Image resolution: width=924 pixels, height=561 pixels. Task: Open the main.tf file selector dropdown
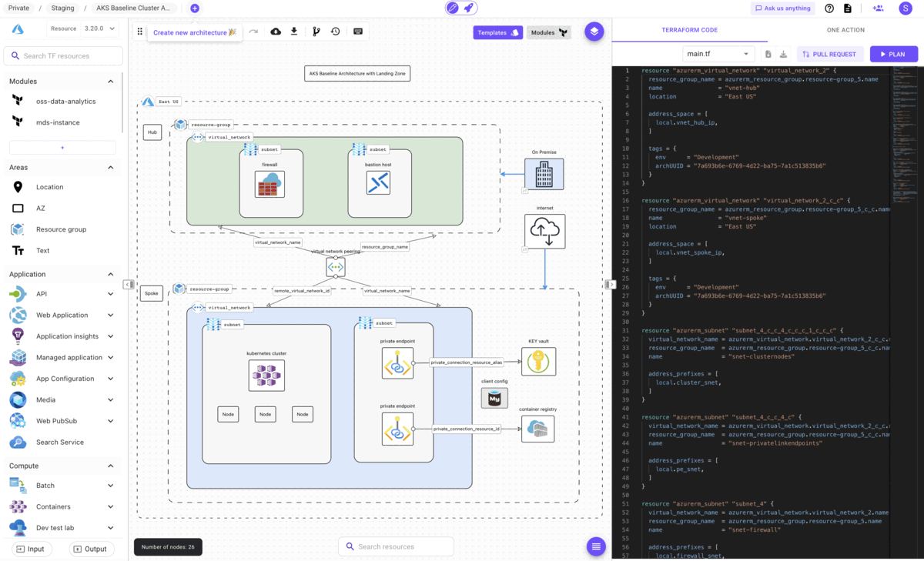(x=718, y=54)
